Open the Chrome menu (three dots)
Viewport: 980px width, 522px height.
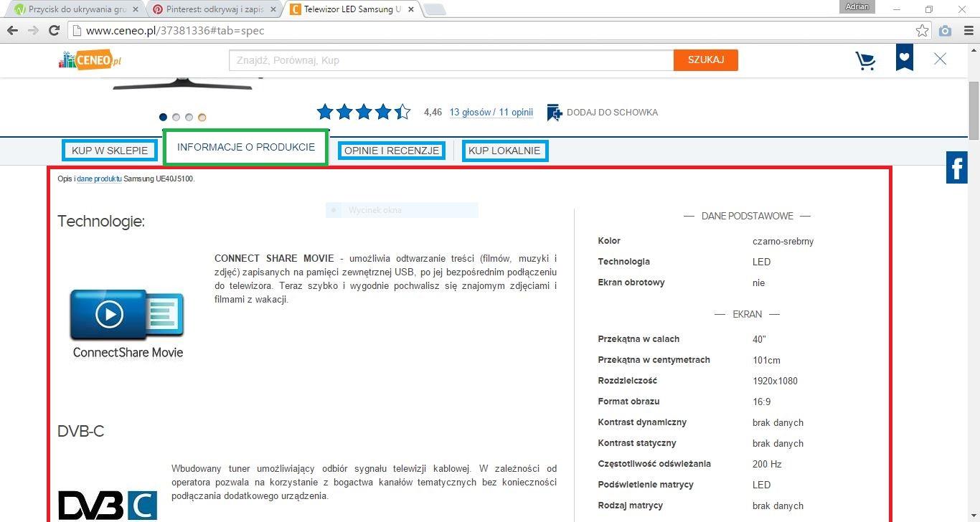point(967,31)
